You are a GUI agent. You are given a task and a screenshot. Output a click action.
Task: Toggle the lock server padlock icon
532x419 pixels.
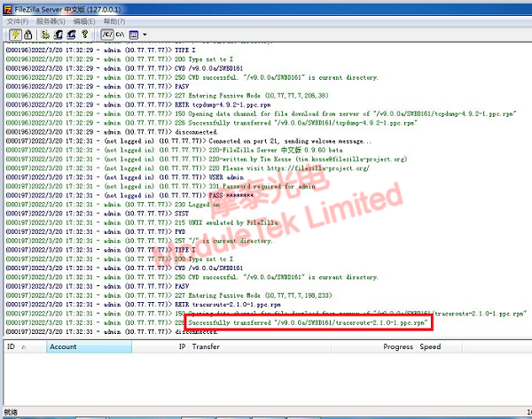click(27, 34)
